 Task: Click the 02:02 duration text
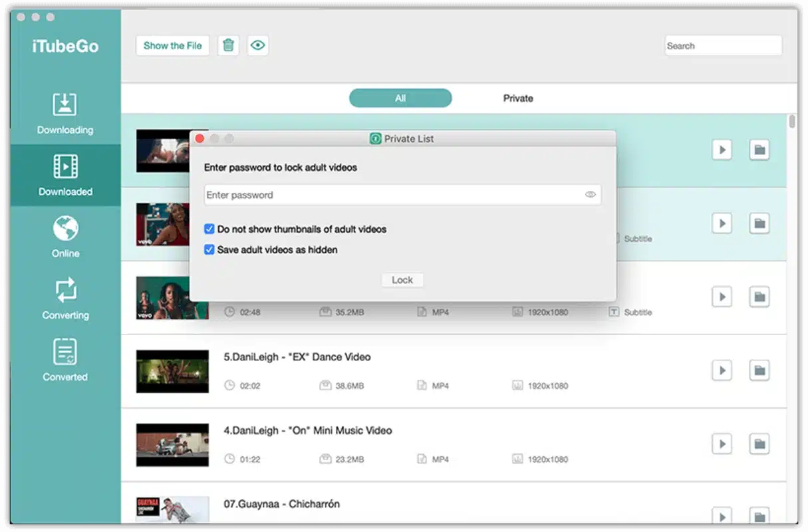250,386
